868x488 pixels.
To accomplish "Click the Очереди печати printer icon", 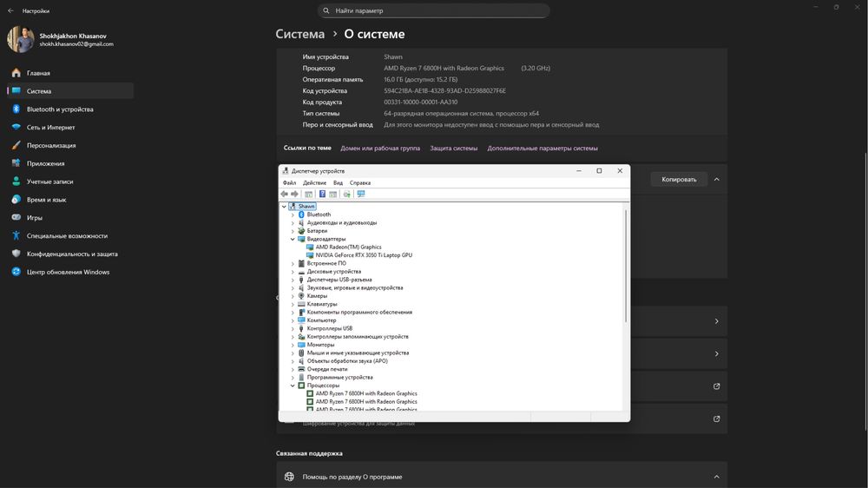I will [x=301, y=369].
